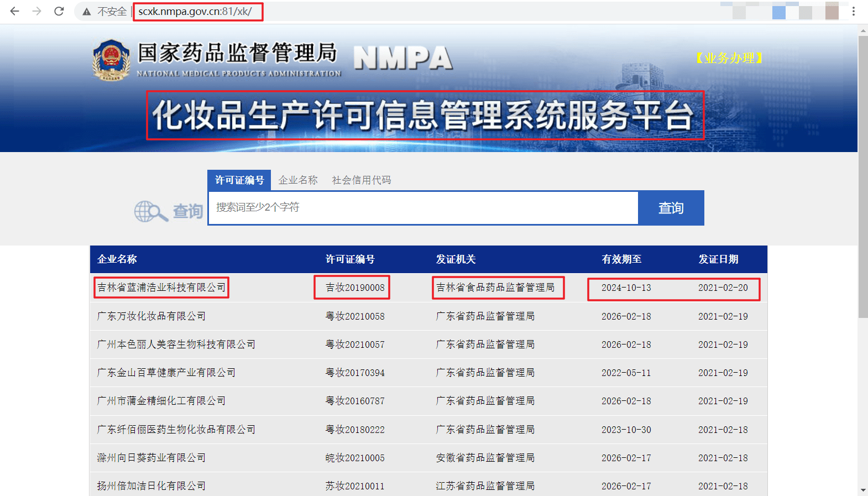Click the 化妆品生产许可信息管理系统服务平台 banner title
This screenshot has width=868, height=496.
click(423, 116)
